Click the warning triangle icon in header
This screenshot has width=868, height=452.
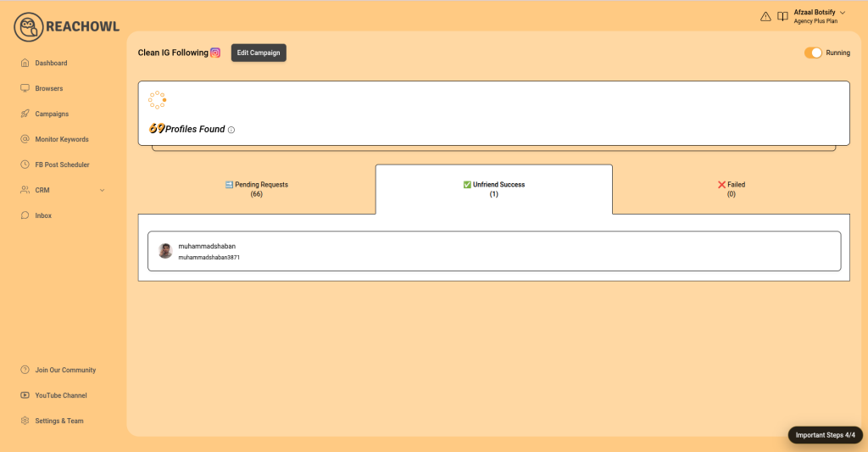click(x=765, y=16)
